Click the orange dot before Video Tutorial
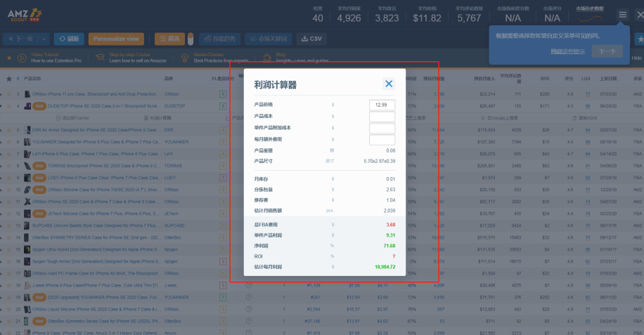The image size is (644, 335). (9, 58)
